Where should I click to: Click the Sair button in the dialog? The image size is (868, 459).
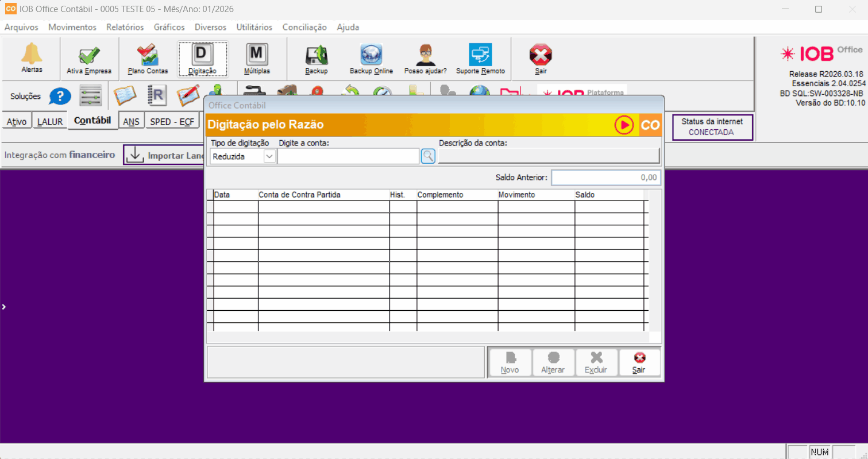tap(639, 362)
